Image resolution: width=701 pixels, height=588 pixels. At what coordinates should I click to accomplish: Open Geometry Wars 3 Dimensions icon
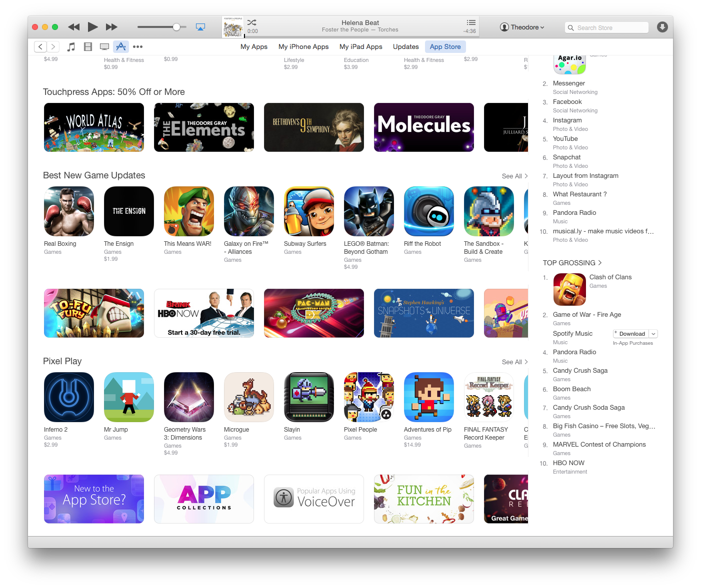point(189,397)
